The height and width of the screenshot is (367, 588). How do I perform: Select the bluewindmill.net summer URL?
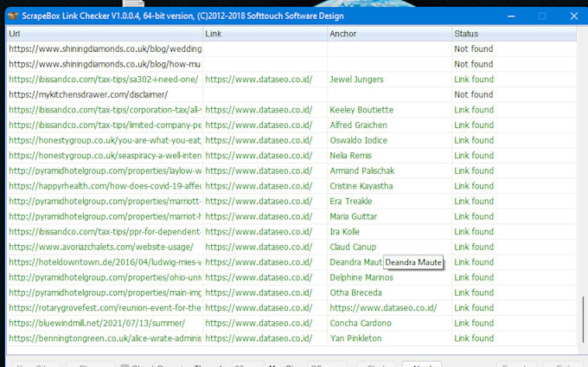[x=97, y=323]
